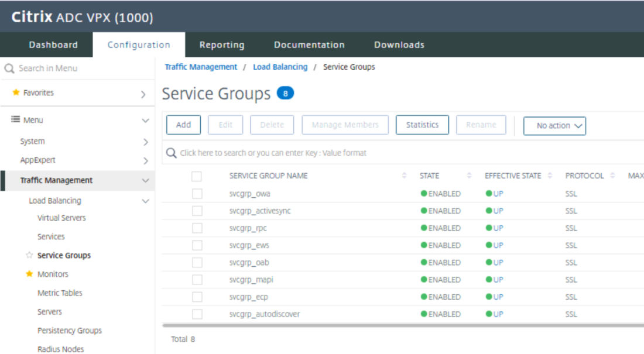Screen dimensions: 644x354
Task: Click the Service Groups count badge
Action: 285,92
